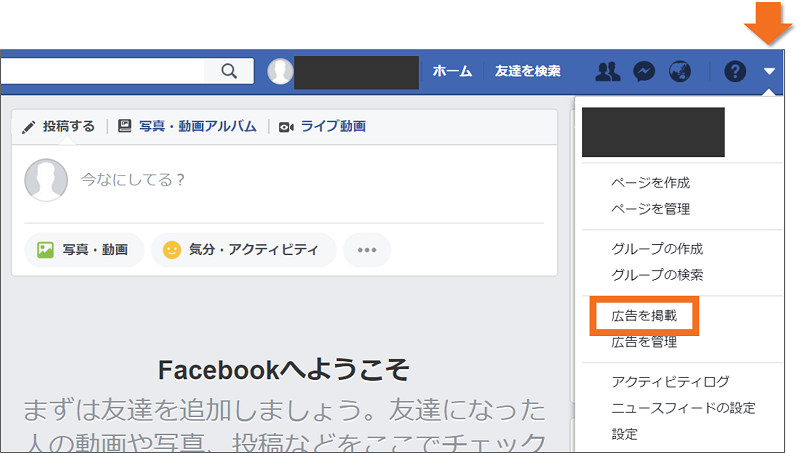
Task: Open the friend requests icon
Action: [x=608, y=71]
